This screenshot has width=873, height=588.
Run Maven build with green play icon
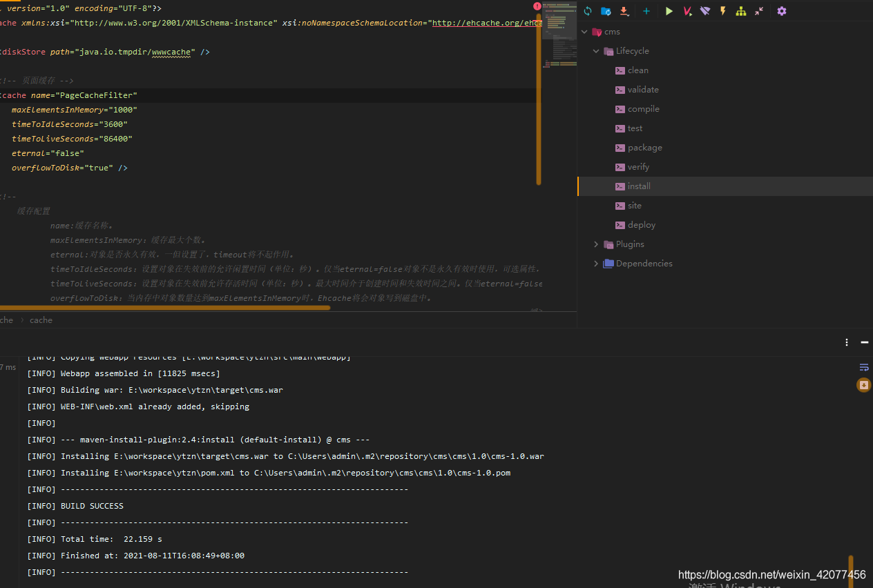669,11
